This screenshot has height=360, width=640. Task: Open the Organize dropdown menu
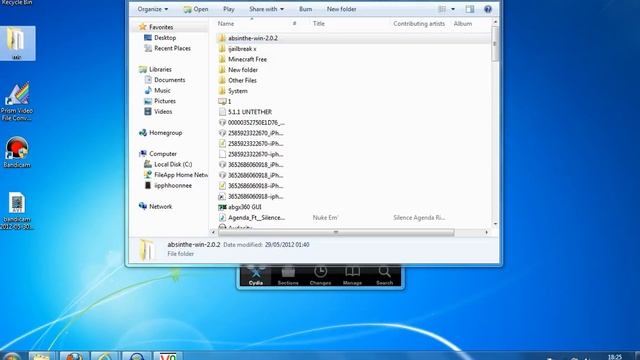click(152, 9)
